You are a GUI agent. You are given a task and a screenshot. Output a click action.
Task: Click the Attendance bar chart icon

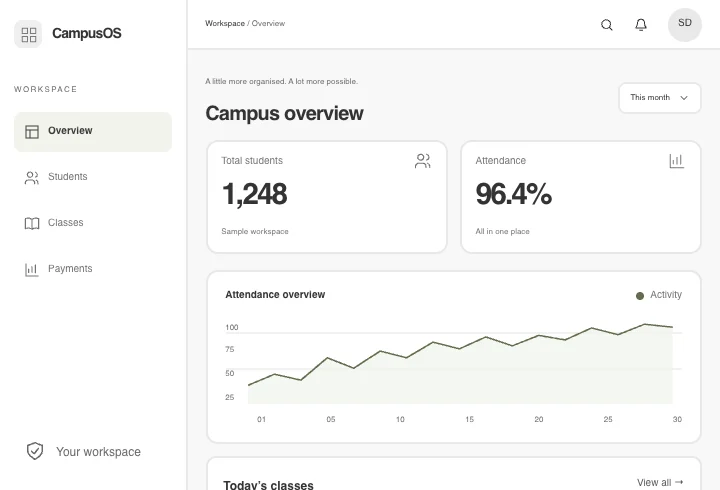[676, 161]
